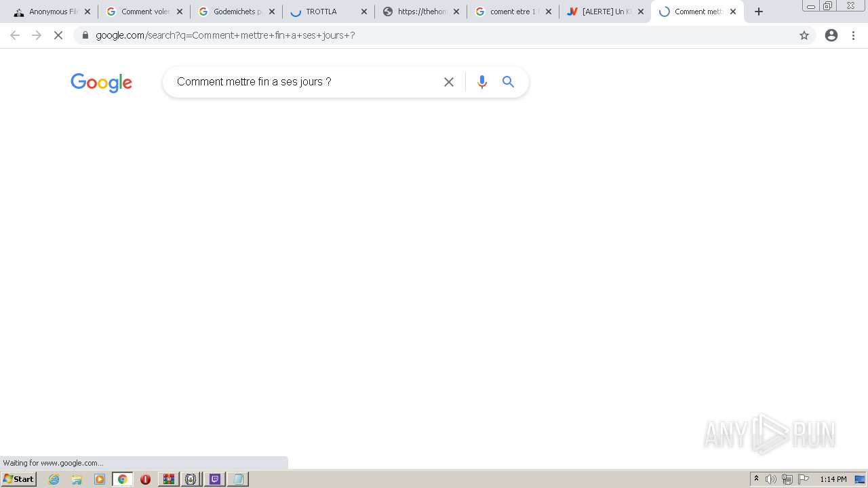Close the https://thehon tab
The height and width of the screenshot is (488, 868).
point(456,12)
